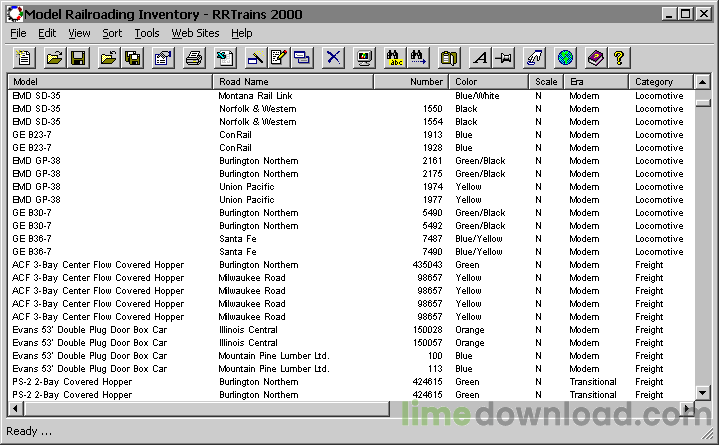The height and width of the screenshot is (445, 719).
Task: Open the View menu
Action: pos(79,33)
